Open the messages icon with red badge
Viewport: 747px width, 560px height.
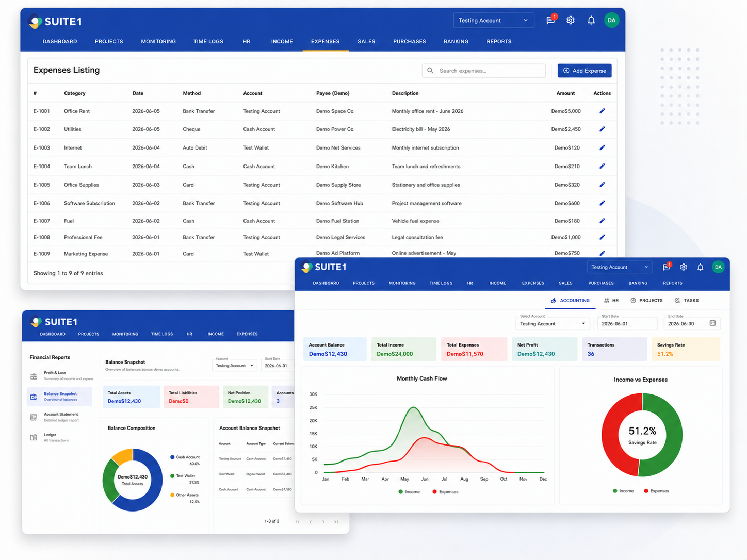pos(551,20)
